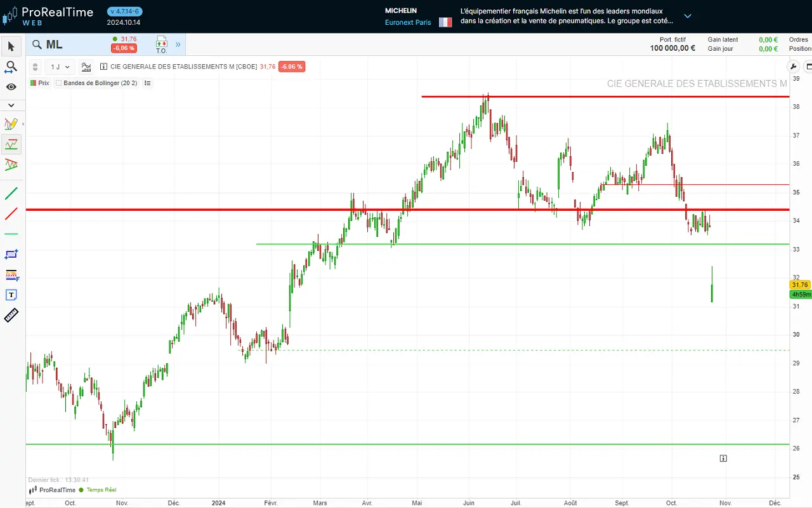The image size is (812, 508).
Task: Select the lowest green support line
Action: point(407,444)
